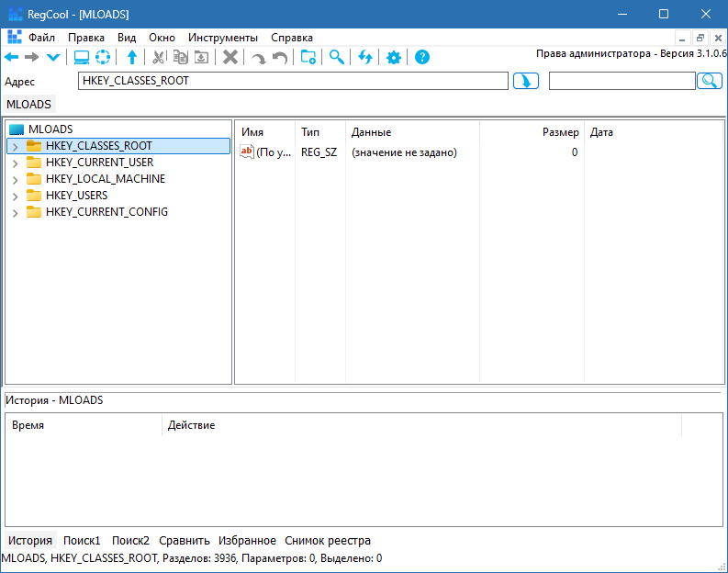Screen dimensions: 728x573
Task: Open the Справка menu
Action: click(x=292, y=38)
